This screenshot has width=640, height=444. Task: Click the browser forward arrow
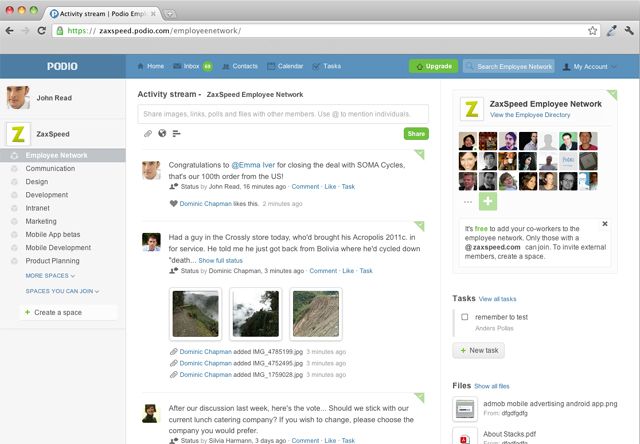point(25,31)
